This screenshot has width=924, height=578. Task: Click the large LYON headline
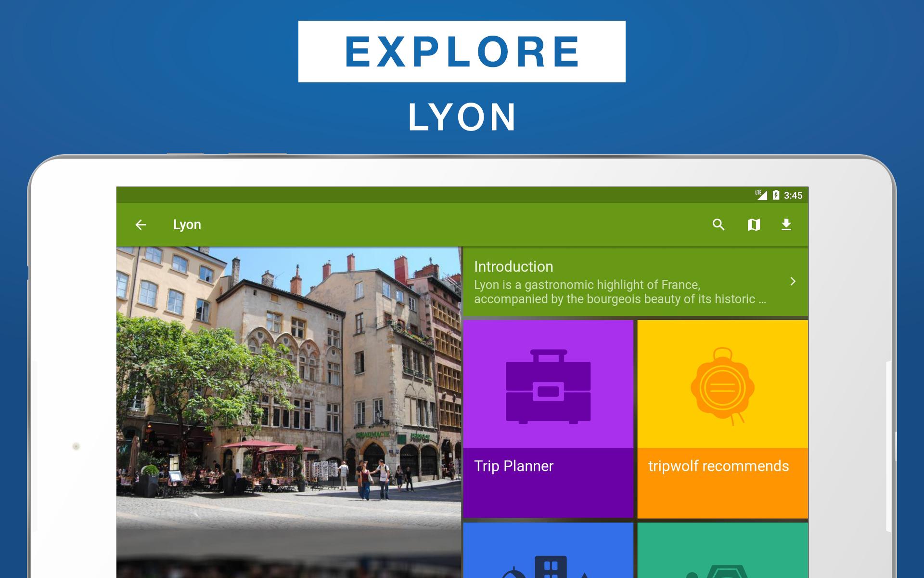click(462, 117)
